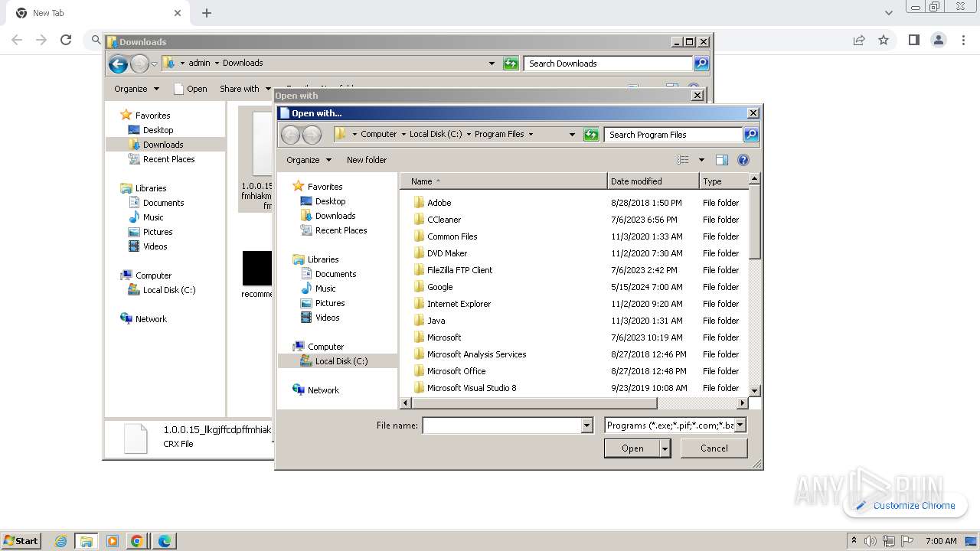Bookmark this page star icon
Screen dimensions: 980x551
(x=884, y=40)
